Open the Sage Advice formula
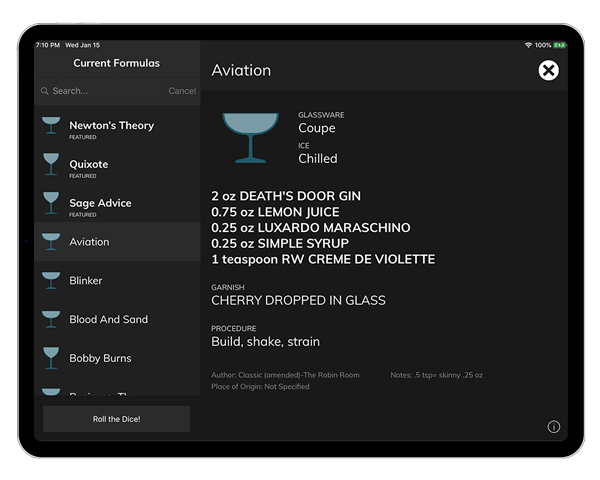600x480 pixels. click(117, 203)
